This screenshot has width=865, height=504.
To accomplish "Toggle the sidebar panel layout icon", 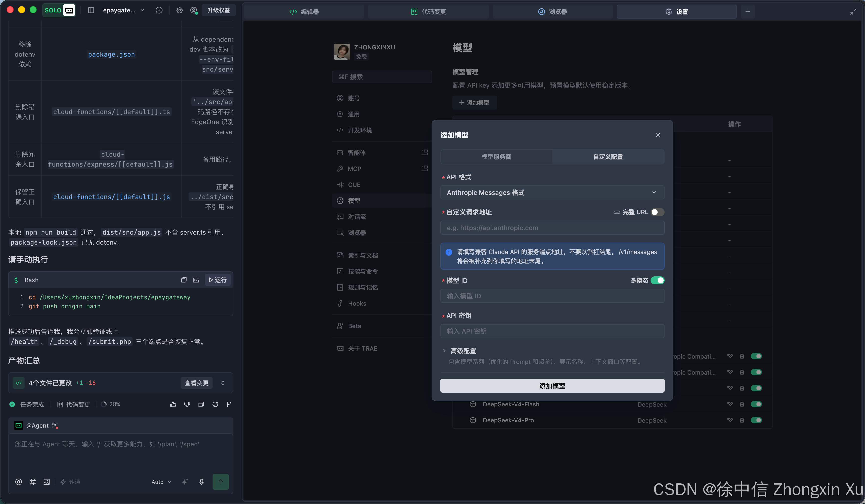I will (91, 10).
